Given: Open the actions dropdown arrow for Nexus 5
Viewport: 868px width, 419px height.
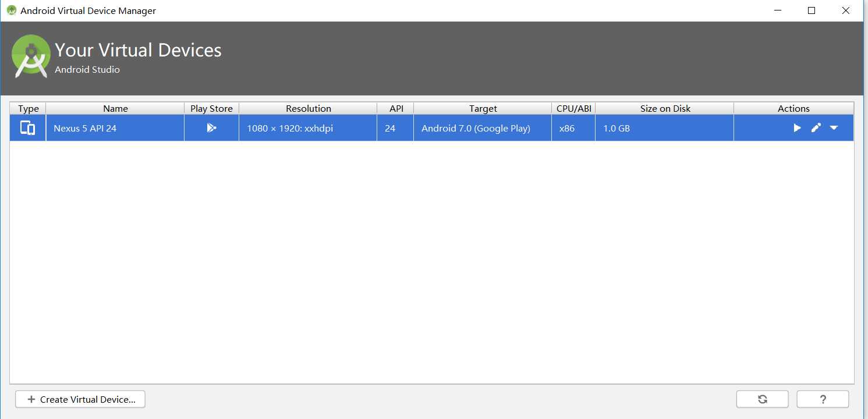Looking at the screenshot, I should point(834,128).
